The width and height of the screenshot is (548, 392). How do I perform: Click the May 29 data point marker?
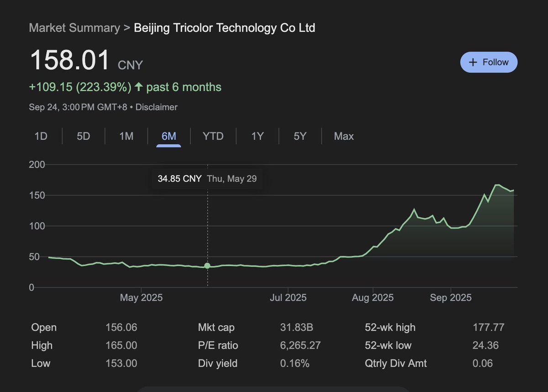pyautogui.click(x=207, y=266)
